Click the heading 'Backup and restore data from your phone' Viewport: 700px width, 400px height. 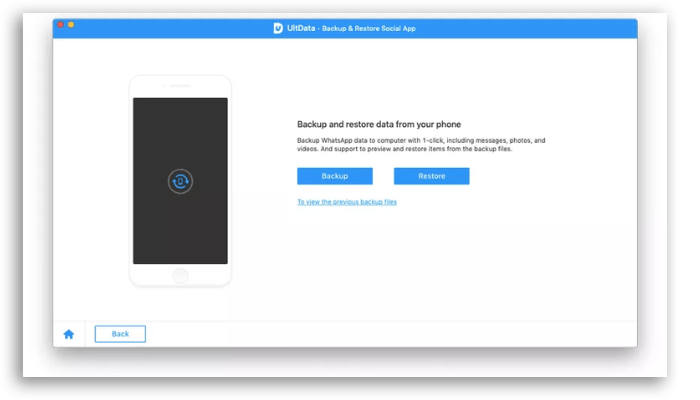coord(379,124)
